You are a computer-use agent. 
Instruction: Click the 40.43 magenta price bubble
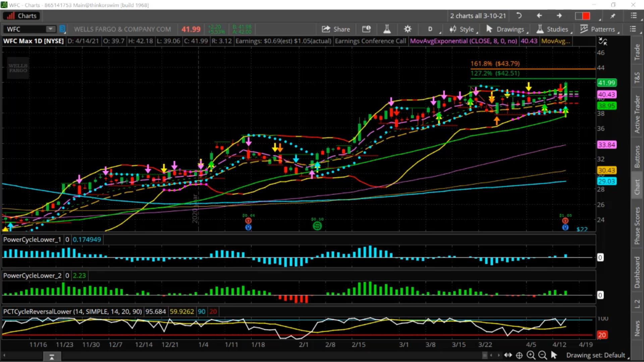point(607,95)
